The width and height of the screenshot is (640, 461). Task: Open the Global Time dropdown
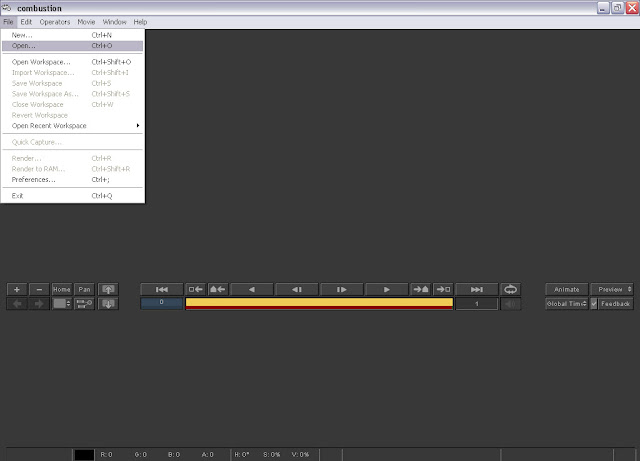tap(567, 304)
